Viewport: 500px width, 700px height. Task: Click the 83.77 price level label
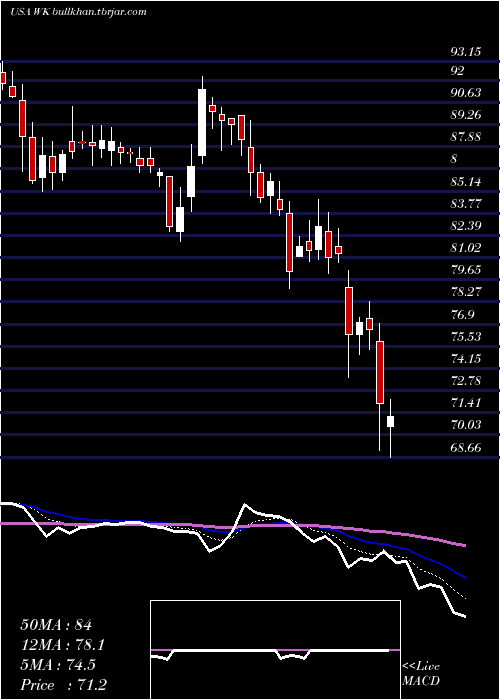(x=466, y=204)
